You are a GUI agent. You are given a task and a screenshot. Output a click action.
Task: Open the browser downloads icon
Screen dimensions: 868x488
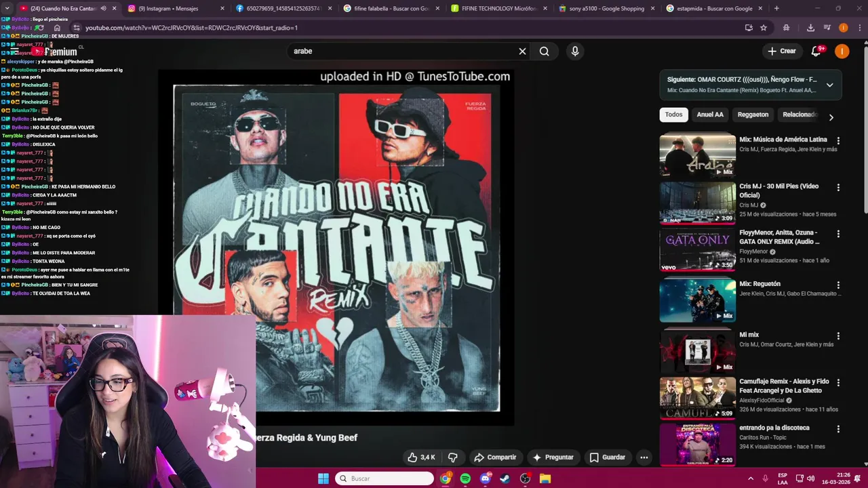pos(810,28)
